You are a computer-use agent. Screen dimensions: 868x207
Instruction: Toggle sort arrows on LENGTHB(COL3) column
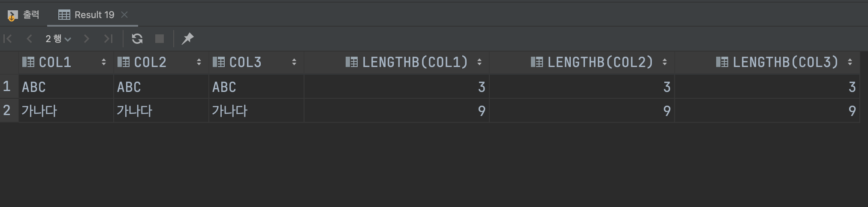(x=850, y=62)
